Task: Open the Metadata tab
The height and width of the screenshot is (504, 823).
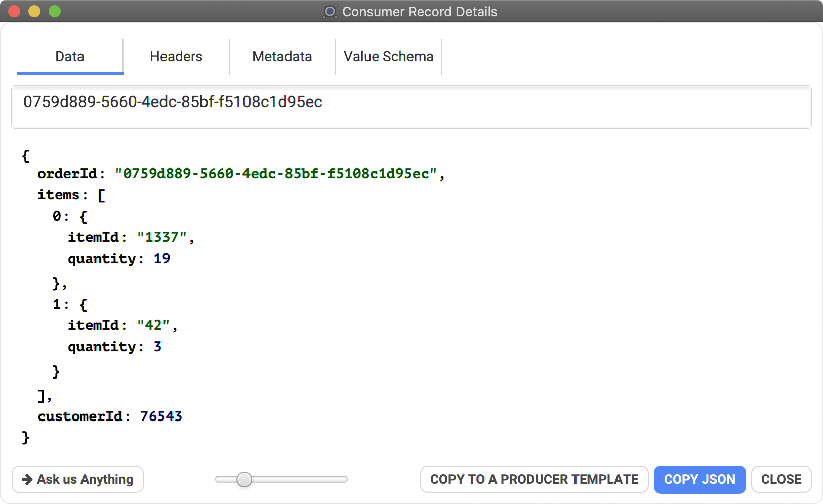Action: [282, 57]
